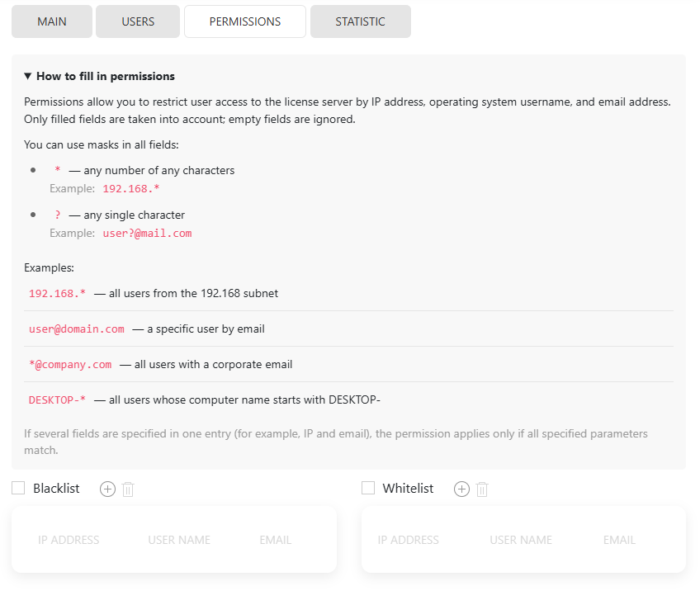Add a new Whitelist entry with plus icon
Image resolution: width=700 pixels, height=591 pixels.
pyautogui.click(x=461, y=489)
